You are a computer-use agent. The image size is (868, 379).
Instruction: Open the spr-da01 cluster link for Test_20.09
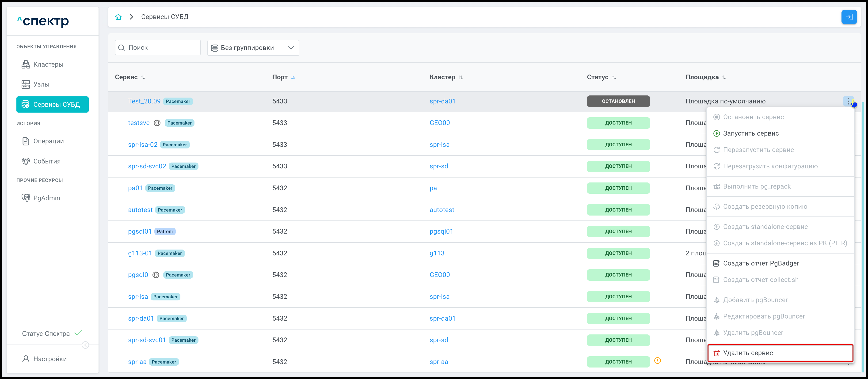coord(442,101)
